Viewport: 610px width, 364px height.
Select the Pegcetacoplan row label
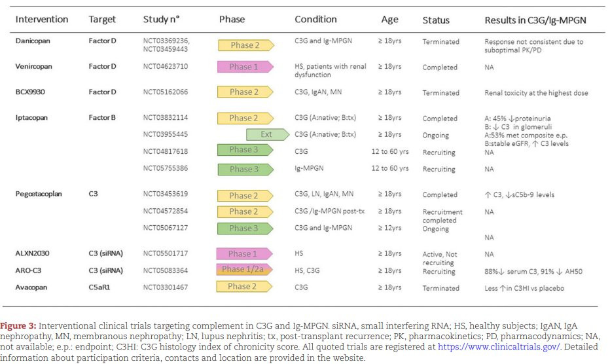point(41,194)
